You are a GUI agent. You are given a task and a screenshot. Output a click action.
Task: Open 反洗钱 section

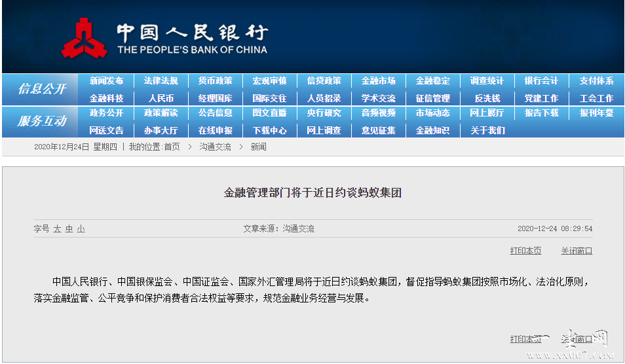point(487,98)
